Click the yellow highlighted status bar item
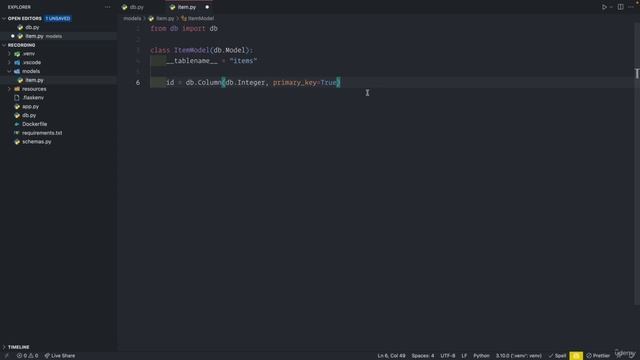Screen dimensions: 640x360 point(576,356)
